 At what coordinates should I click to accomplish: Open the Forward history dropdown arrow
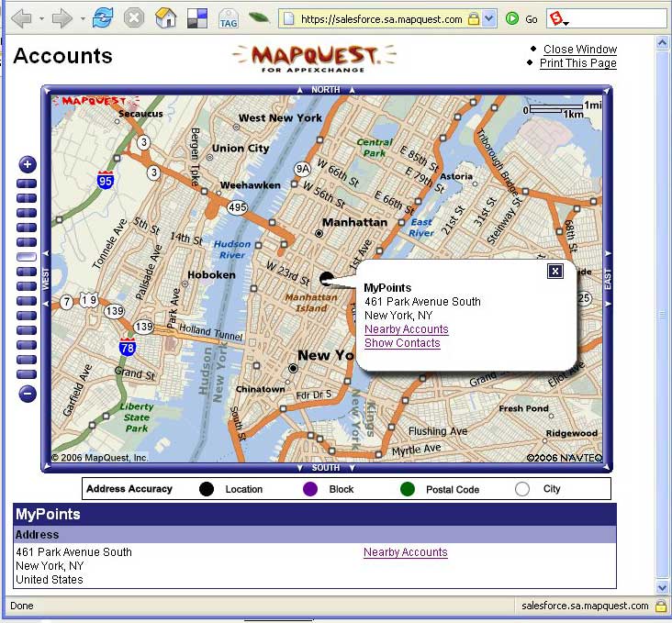tap(83, 19)
